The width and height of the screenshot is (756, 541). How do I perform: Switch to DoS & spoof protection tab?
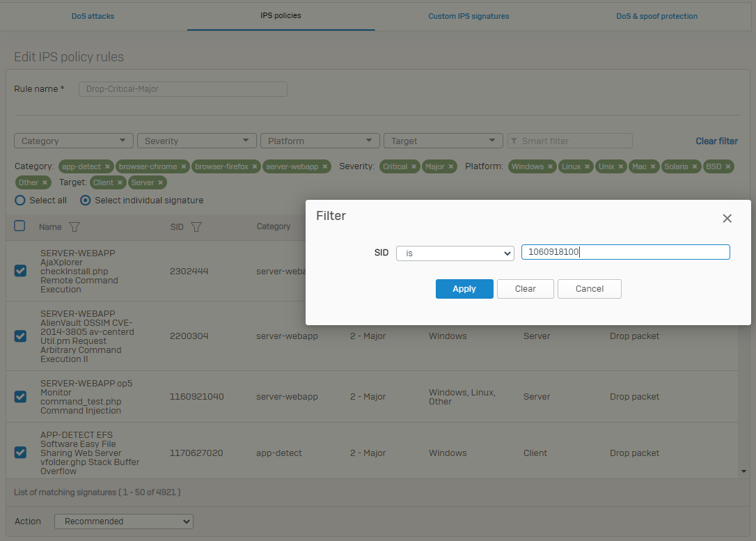pos(656,16)
